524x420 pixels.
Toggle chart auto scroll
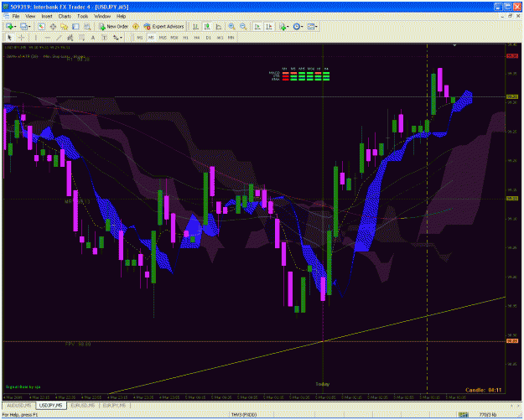pyautogui.click(x=257, y=26)
